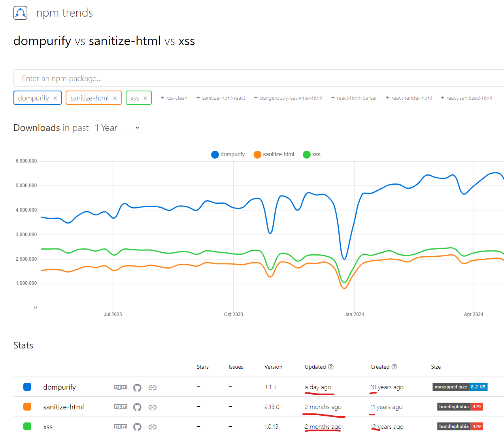The image size is (504, 443).
Task: Open sanitize-html GitHub repository icon
Action: point(137,407)
